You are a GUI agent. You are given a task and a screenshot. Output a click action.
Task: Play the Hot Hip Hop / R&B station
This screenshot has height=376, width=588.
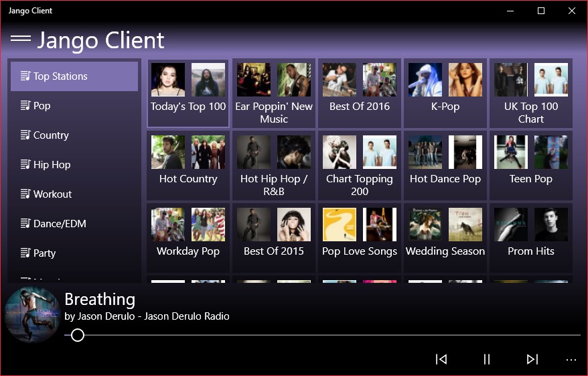(274, 166)
